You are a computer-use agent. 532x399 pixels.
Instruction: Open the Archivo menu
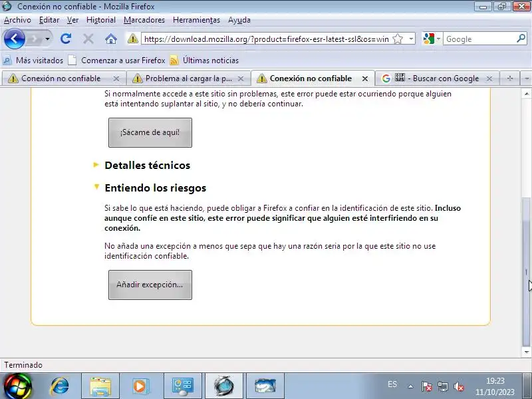[x=17, y=20]
